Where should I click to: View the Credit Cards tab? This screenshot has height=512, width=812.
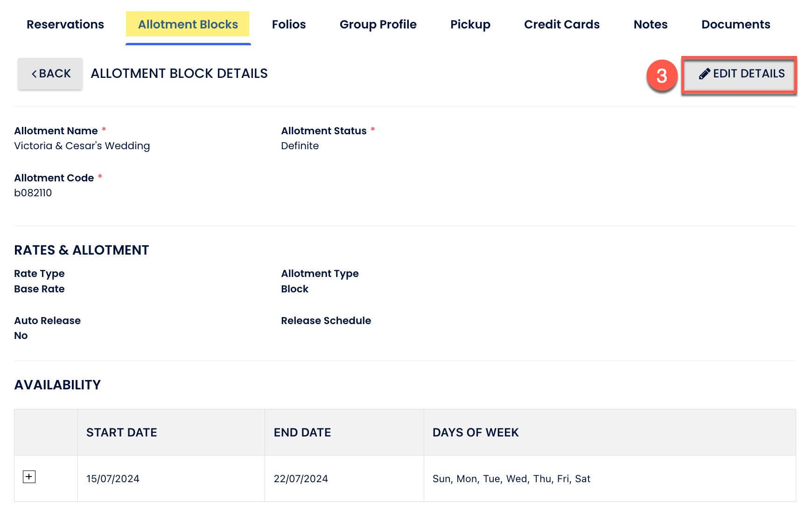pos(561,24)
